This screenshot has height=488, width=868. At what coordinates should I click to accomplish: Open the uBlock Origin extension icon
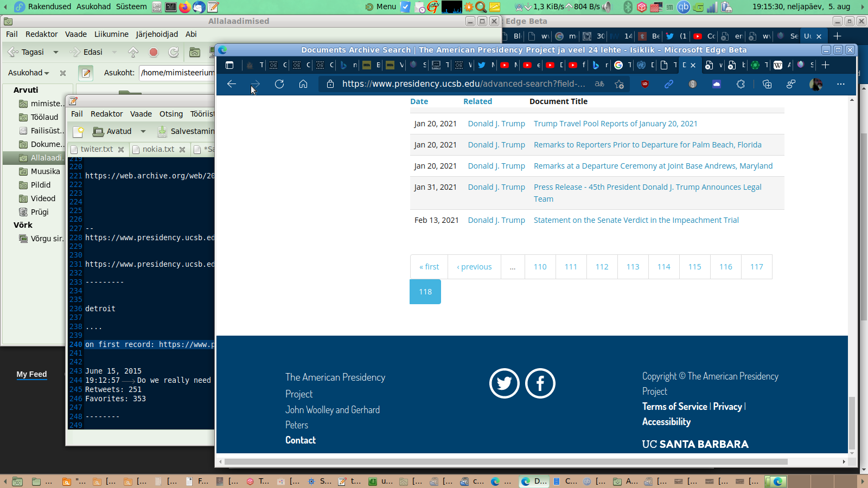[x=645, y=84]
